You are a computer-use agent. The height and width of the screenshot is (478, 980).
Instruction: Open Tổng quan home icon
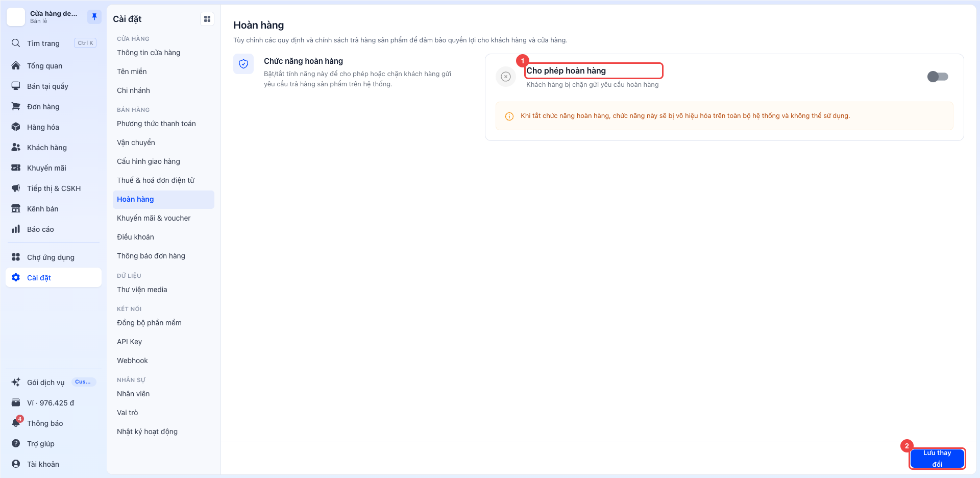tap(16, 65)
